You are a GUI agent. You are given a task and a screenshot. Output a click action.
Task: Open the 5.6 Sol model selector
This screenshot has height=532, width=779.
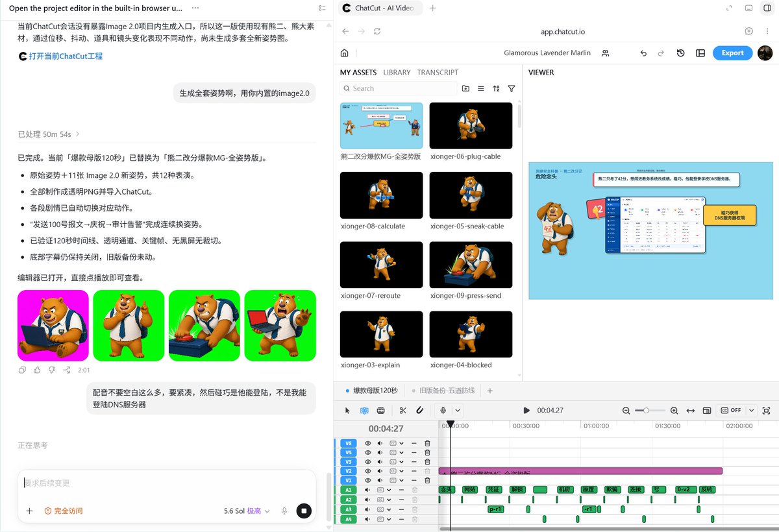tap(247, 511)
